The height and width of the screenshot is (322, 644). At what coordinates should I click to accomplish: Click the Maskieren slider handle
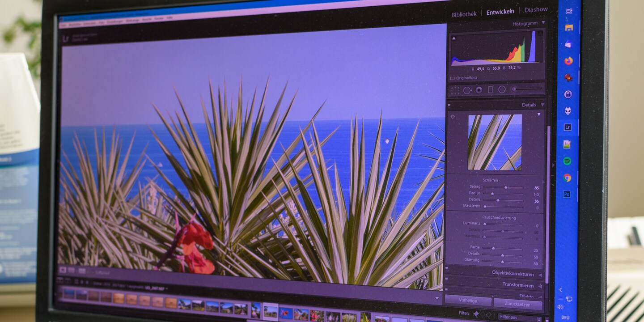click(x=485, y=207)
